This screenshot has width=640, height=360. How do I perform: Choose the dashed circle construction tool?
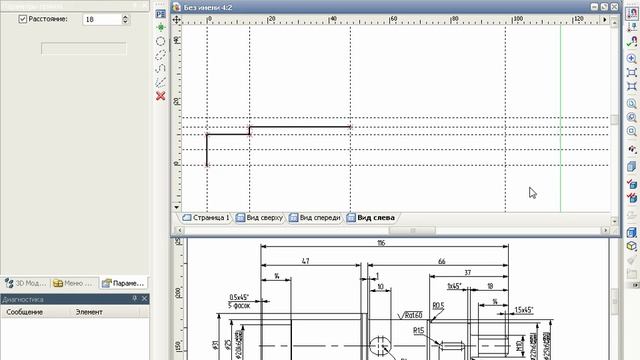pyautogui.click(x=161, y=41)
